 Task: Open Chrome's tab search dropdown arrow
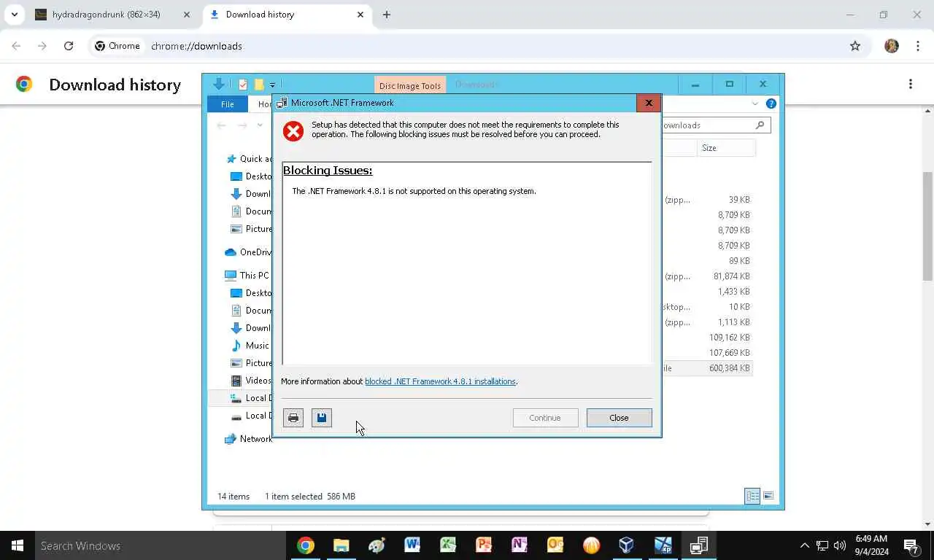point(14,15)
